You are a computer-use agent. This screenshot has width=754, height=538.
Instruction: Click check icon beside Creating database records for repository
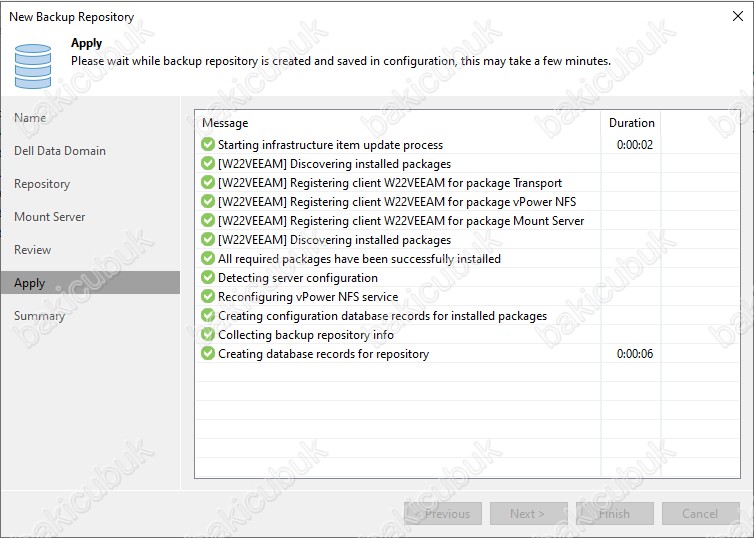click(208, 353)
